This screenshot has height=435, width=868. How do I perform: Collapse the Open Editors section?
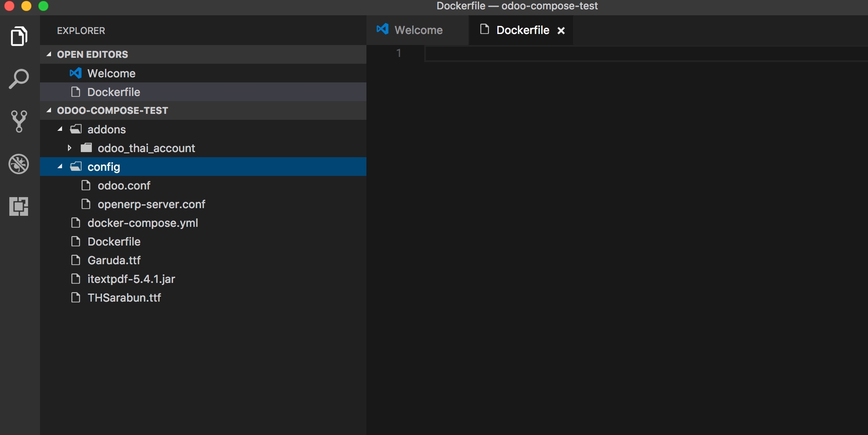tap(49, 54)
